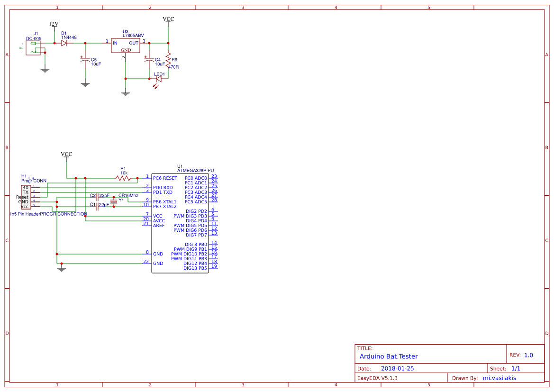Click the 'AVCC' pin label

(x=159, y=221)
